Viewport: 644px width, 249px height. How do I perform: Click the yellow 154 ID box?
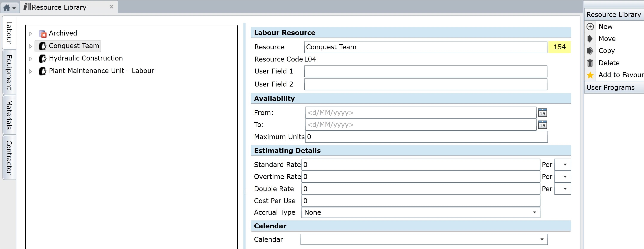559,47
